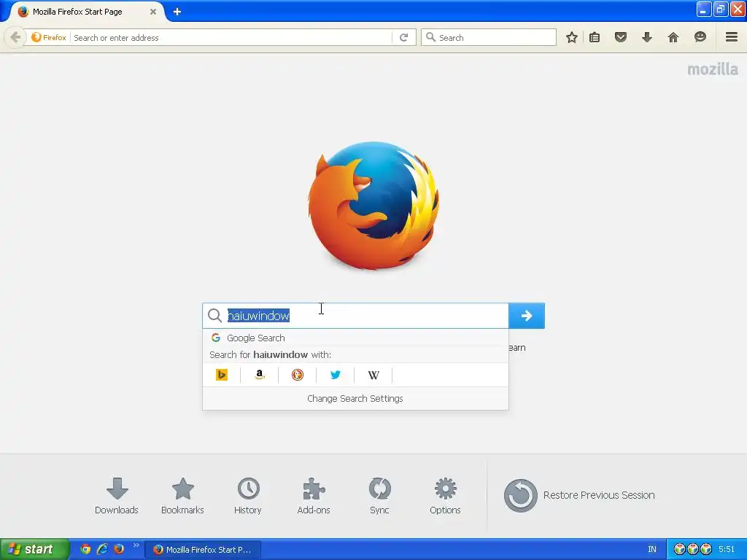Click the toolbar Search box
The image size is (747, 560).
pos(489,38)
